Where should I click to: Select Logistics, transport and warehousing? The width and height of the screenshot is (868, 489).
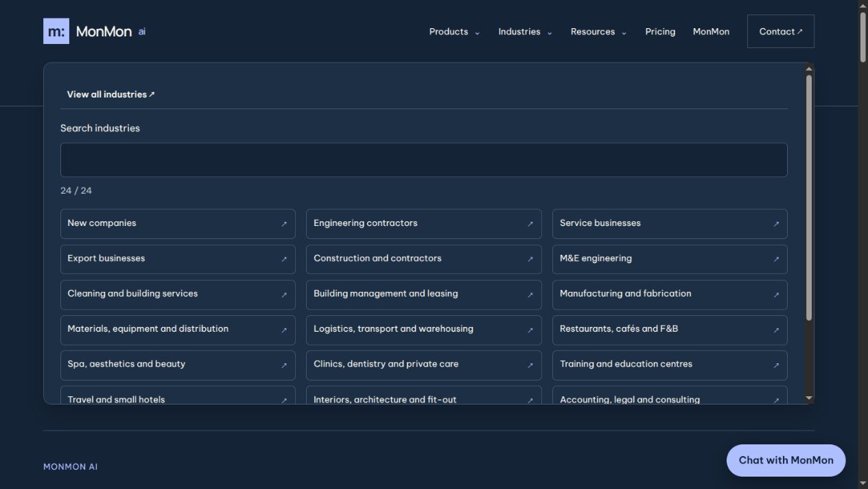point(423,330)
